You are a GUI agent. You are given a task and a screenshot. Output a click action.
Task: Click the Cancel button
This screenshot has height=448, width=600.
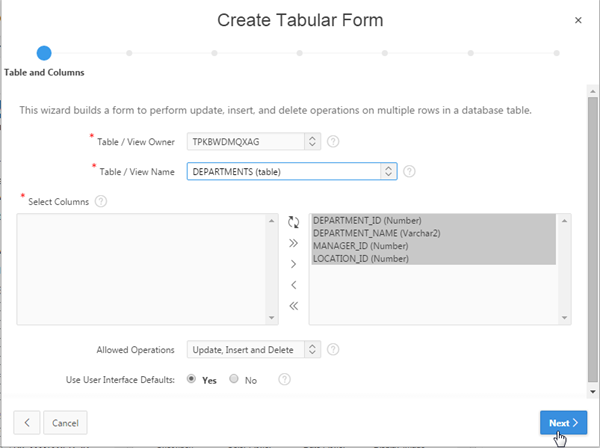coord(66,423)
